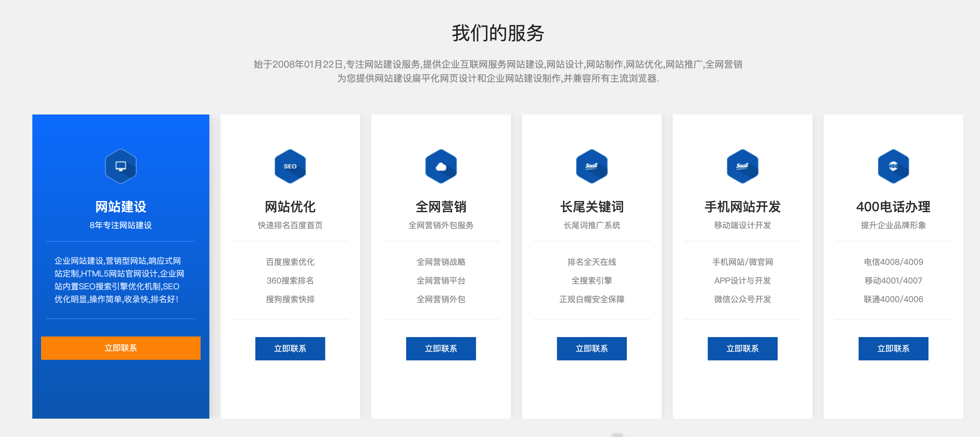
Task: Open the 网站优化 card title
Action: pyautogui.click(x=290, y=207)
